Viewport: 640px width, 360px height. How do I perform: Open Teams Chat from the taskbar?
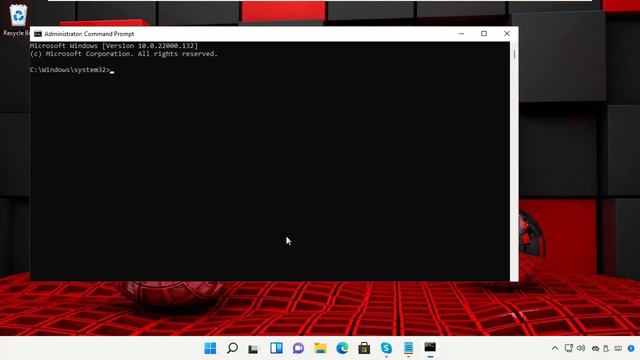[298, 348]
